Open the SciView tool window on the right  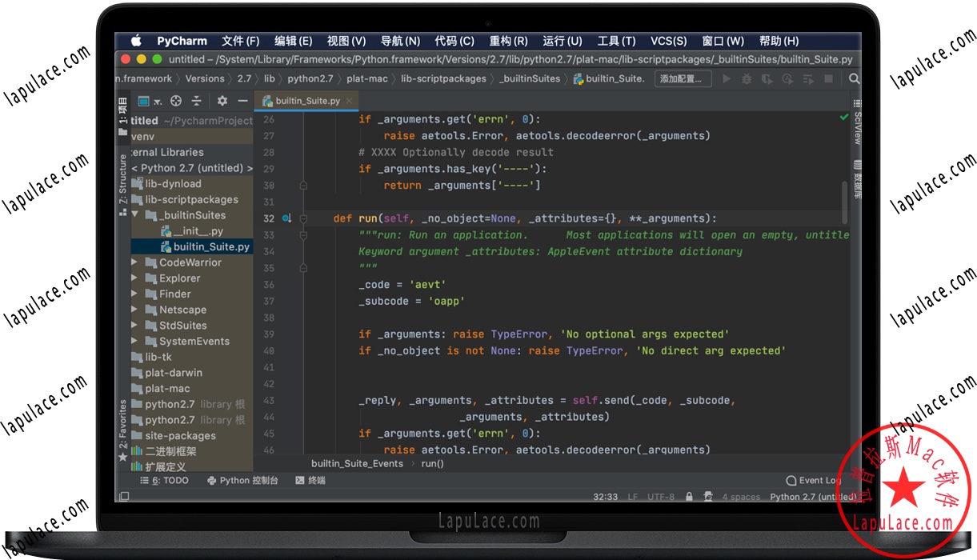[857, 122]
